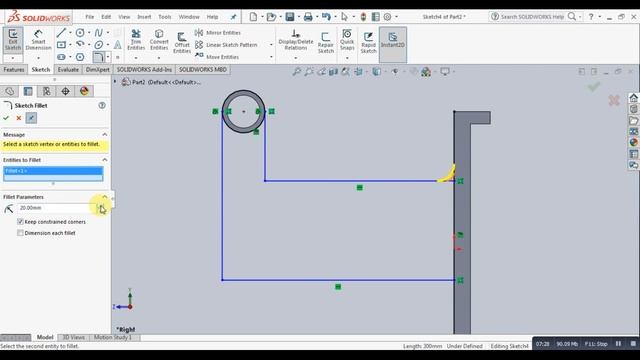Open Quick Snaps tool

point(347,40)
